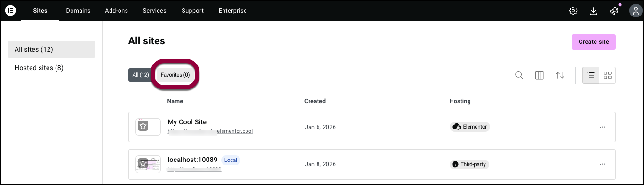644x185 pixels.
Task: Open more options for My Cool Site
Action: pyautogui.click(x=602, y=127)
